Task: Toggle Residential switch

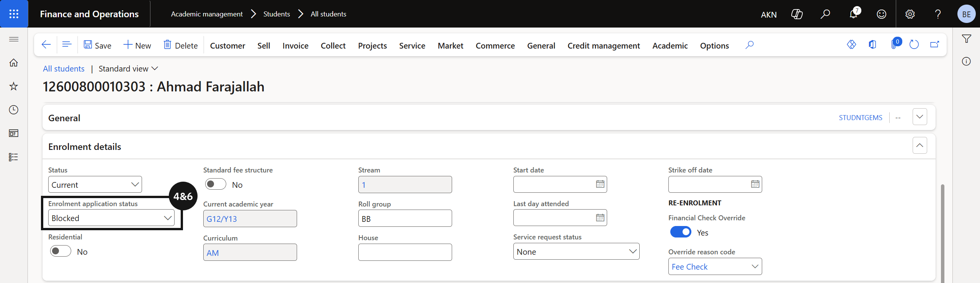Action: tap(60, 251)
